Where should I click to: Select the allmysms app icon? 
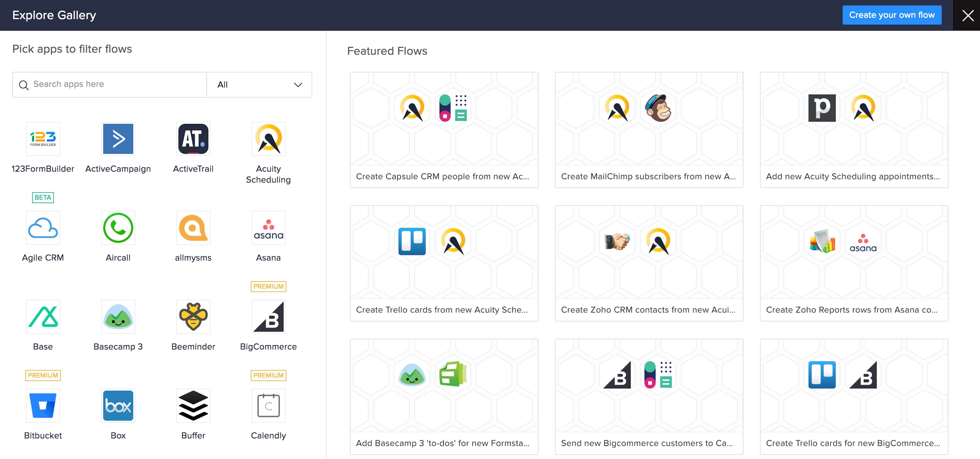[x=193, y=228]
